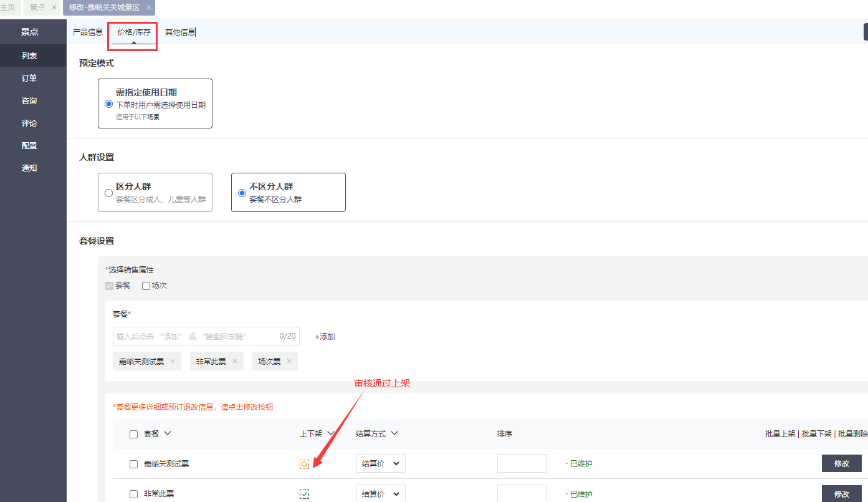This screenshot has width=868, height=502.
Task: Click the green listed status icon for 非常此票
Action: tap(304, 494)
